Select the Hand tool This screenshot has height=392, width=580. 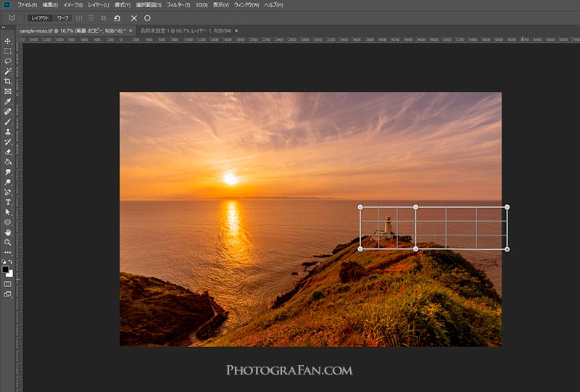pyautogui.click(x=7, y=233)
